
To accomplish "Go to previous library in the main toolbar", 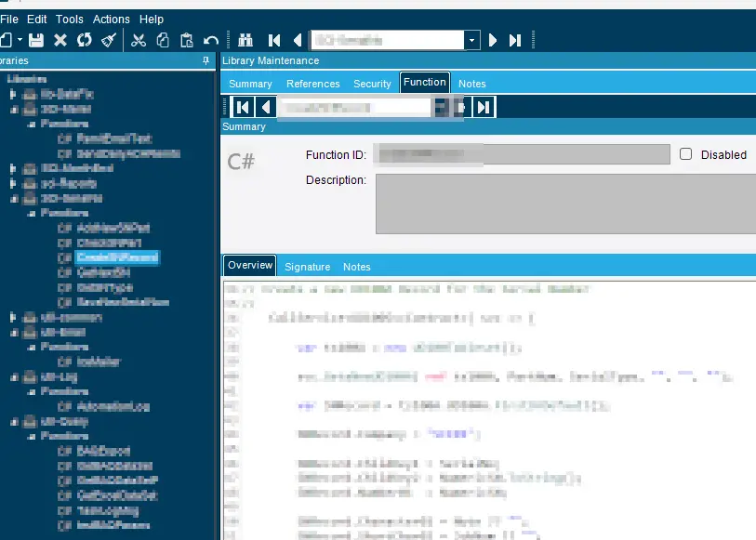I will pyautogui.click(x=298, y=40).
